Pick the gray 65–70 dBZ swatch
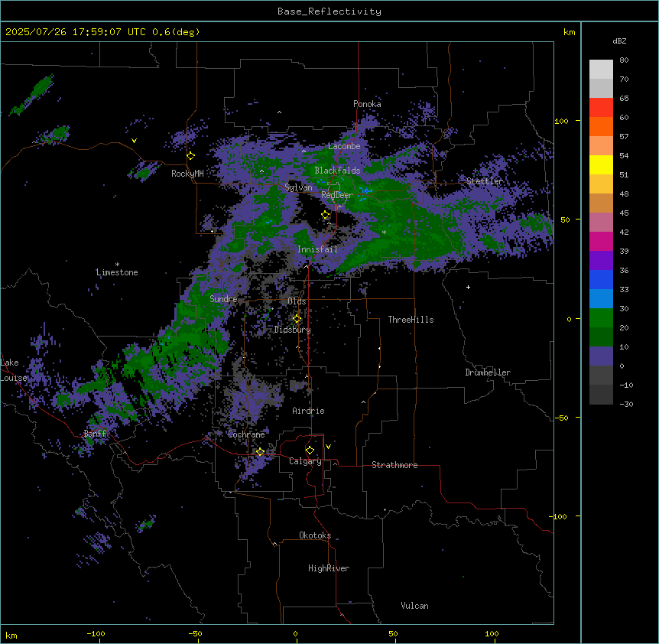The height and width of the screenshot is (644, 659). point(601,88)
